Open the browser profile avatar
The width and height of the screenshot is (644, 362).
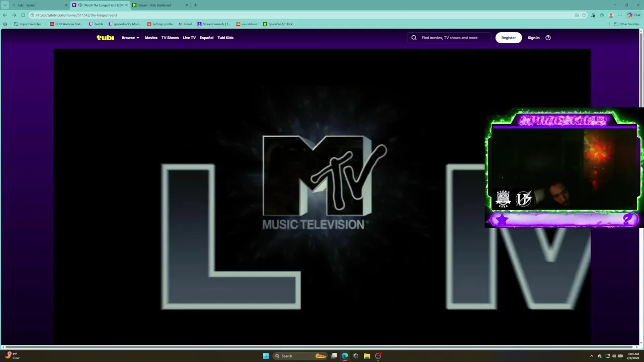[611, 15]
